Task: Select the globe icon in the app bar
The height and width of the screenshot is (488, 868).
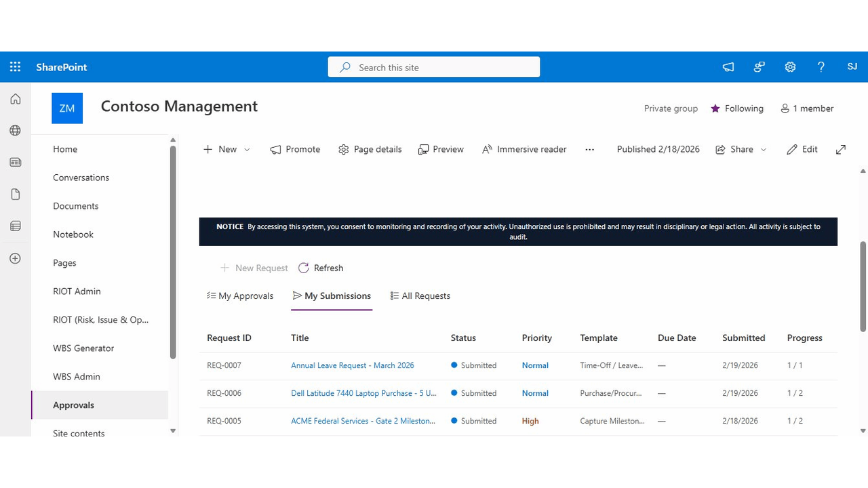Action: tap(15, 130)
